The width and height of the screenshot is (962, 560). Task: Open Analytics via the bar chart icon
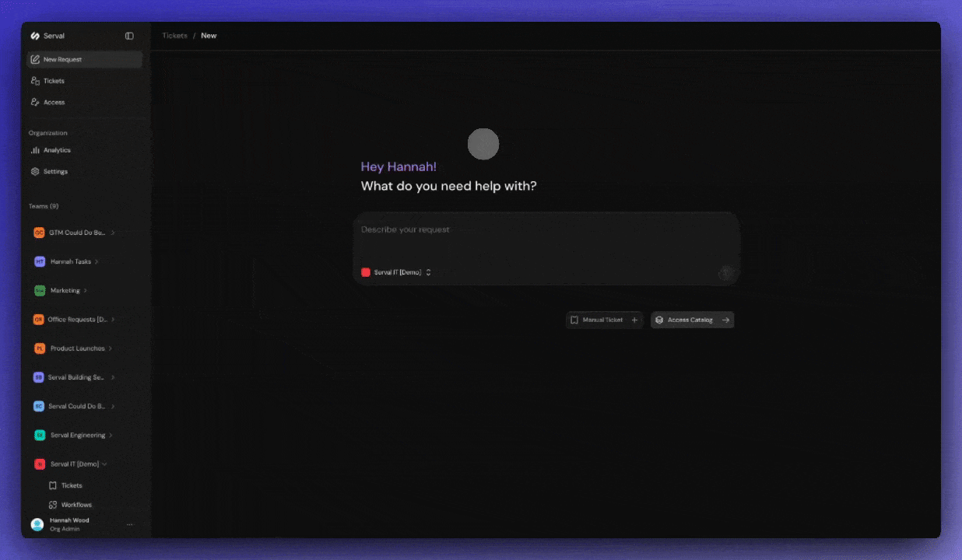pyautogui.click(x=36, y=149)
